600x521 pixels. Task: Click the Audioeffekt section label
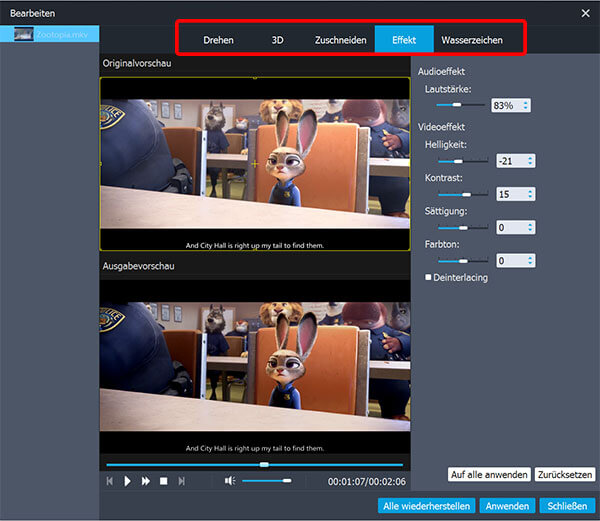[x=441, y=72]
